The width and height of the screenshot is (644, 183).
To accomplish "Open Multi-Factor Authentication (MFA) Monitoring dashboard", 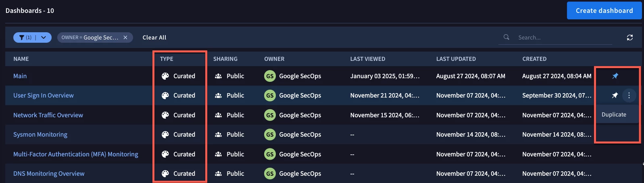I will coord(76,154).
